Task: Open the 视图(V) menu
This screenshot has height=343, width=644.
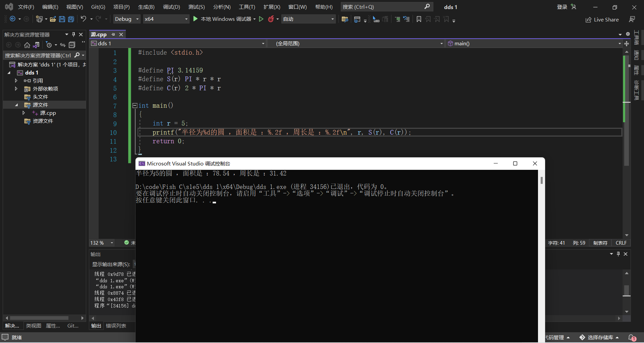Action: coord(74,7)
